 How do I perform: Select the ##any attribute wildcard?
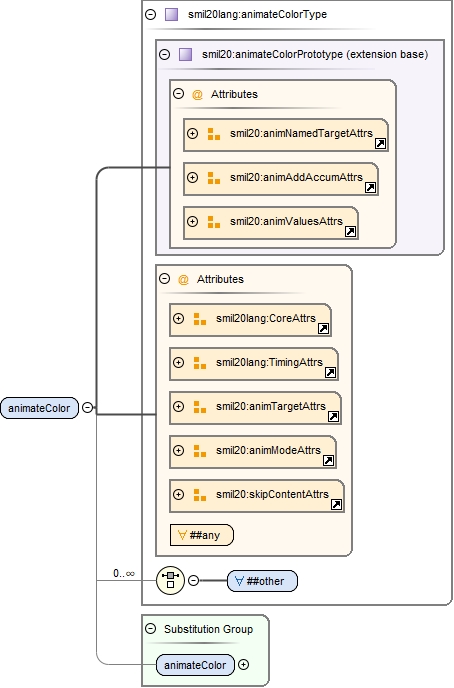tap(202, 535)
